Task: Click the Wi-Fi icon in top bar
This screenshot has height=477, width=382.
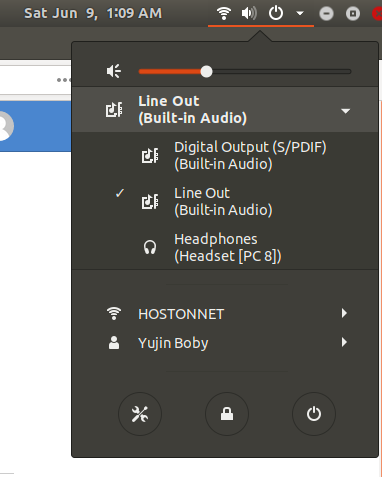Action: [224, 13]
